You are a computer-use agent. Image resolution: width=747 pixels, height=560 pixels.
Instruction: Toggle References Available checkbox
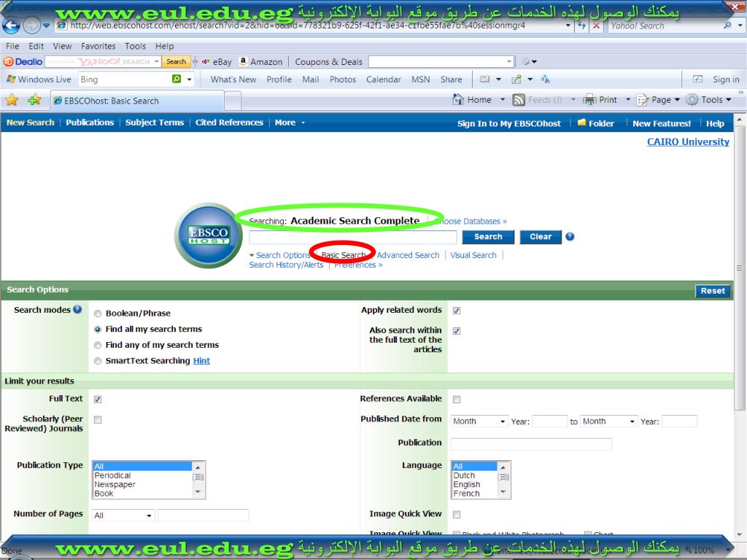[457, 399]
